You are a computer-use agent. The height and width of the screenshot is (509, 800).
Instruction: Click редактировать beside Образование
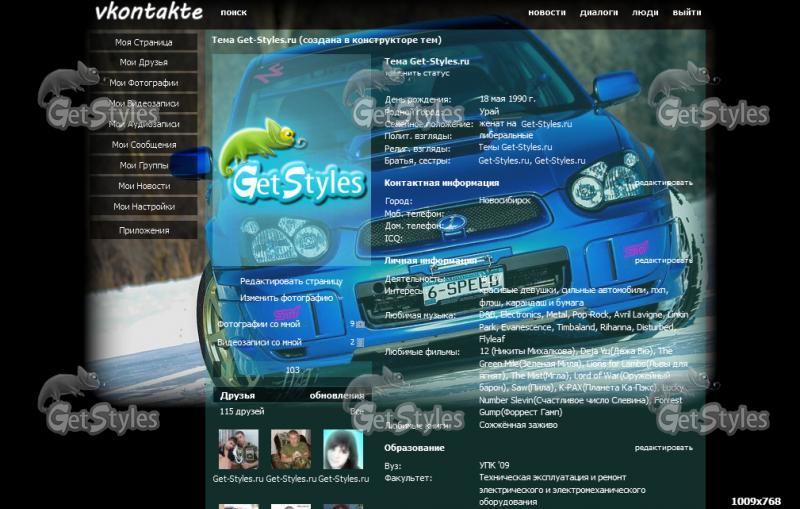[x=664, y=448]
